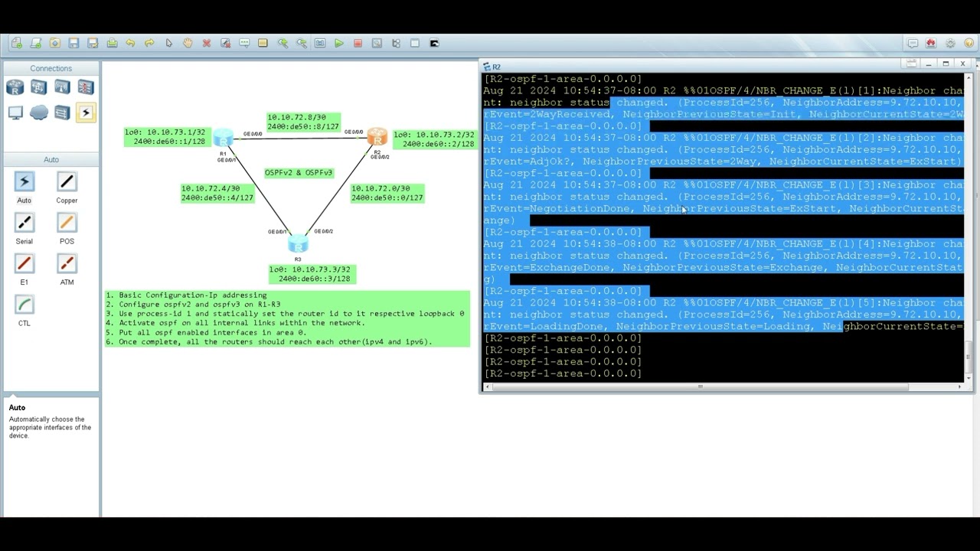Zoom in on the topology
Viewport: 980px width, 551px height.
pyautogui.click(x=283, y=44)
